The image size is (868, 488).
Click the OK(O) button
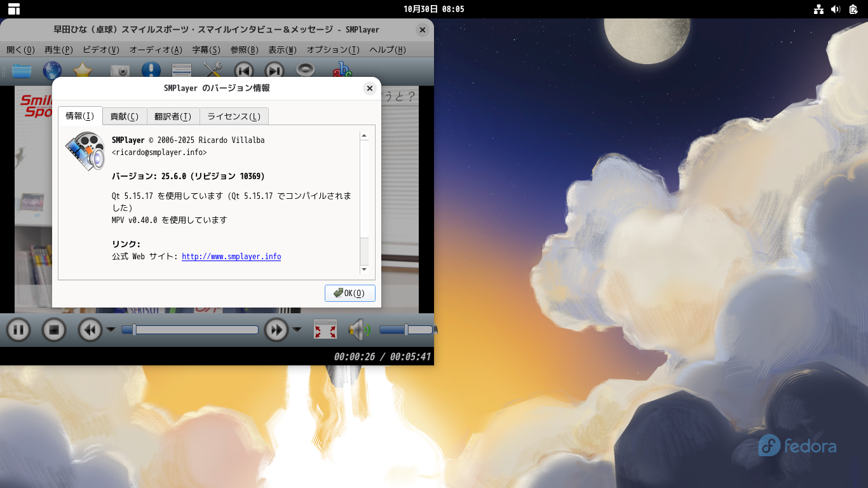pyautogui.click(x=350, y=293)
